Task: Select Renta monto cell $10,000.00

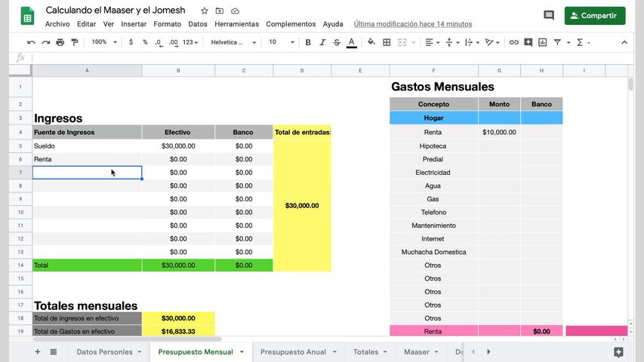Action: 499,132
